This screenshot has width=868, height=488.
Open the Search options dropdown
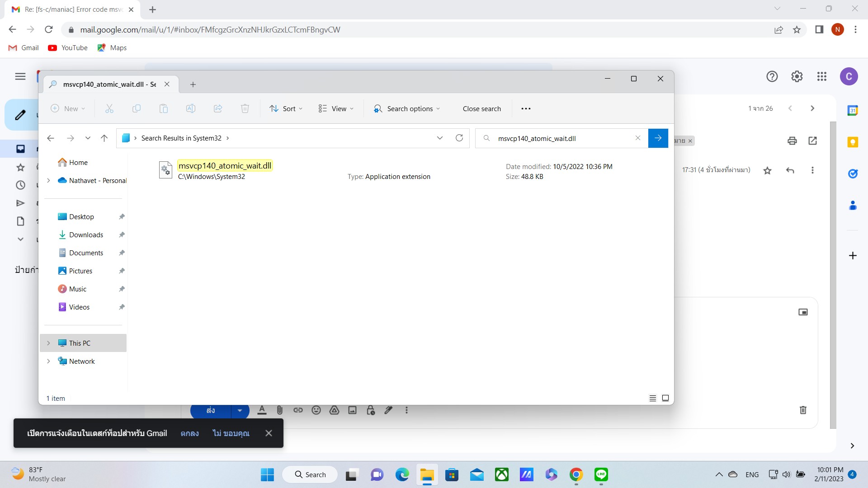tap(406, 108)
